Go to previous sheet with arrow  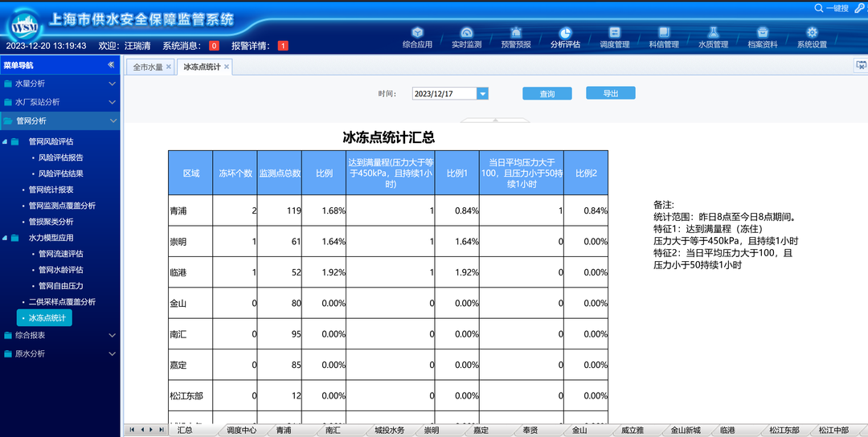pyautogui.click(x=141, y=430)
